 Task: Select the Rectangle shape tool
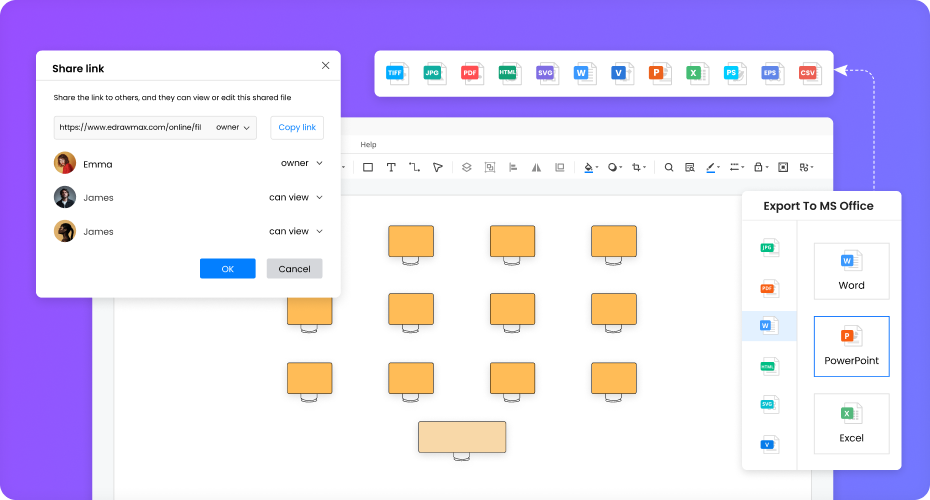pyautogui.click(x=368, y=168)
